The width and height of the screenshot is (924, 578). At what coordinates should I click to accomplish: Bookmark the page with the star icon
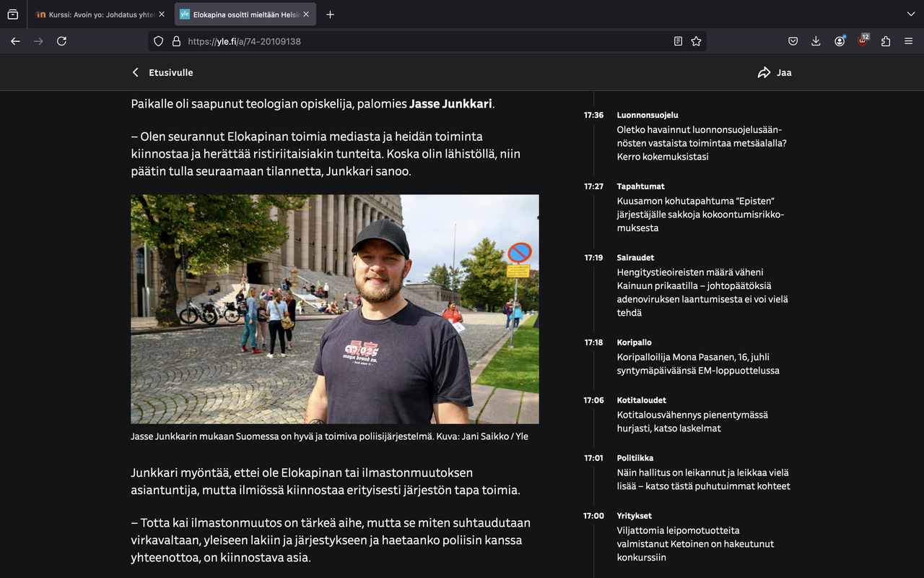point(696,41)
